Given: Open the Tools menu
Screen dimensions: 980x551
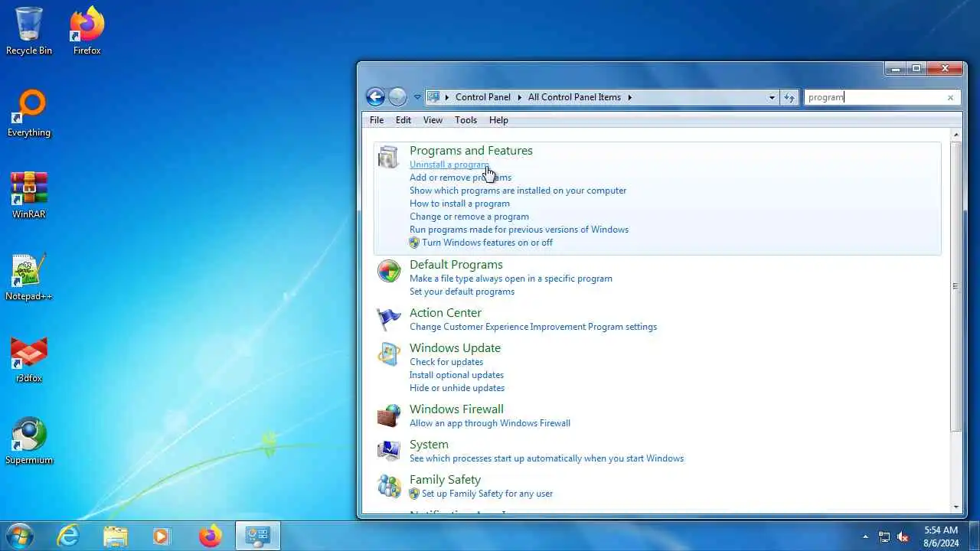Looking at the screenshot, I should (465, 120).
